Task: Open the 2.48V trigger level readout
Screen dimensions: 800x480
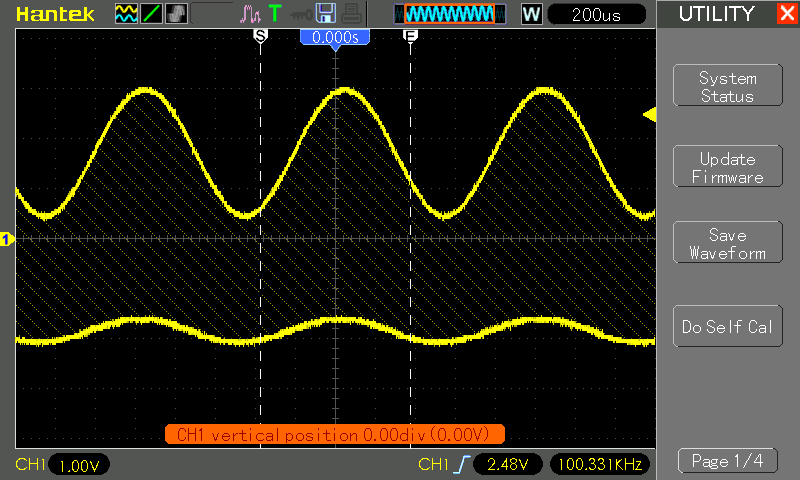Action: tap(509, 464)
